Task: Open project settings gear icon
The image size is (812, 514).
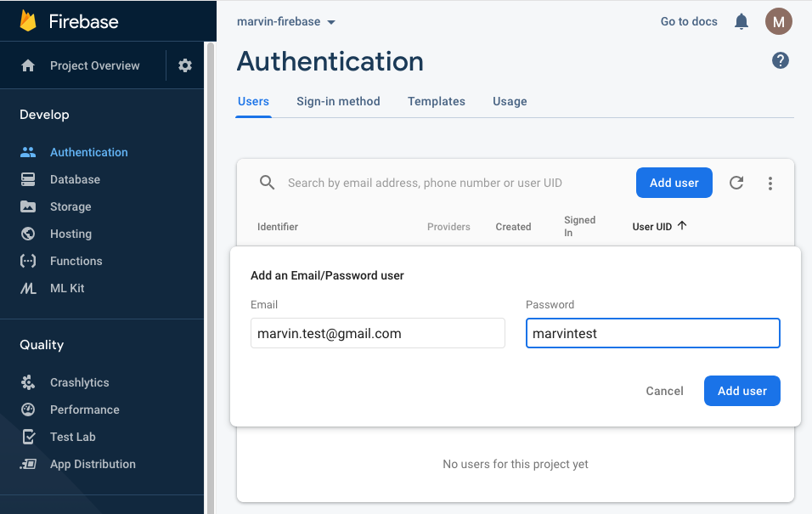Action: point(184,65)
